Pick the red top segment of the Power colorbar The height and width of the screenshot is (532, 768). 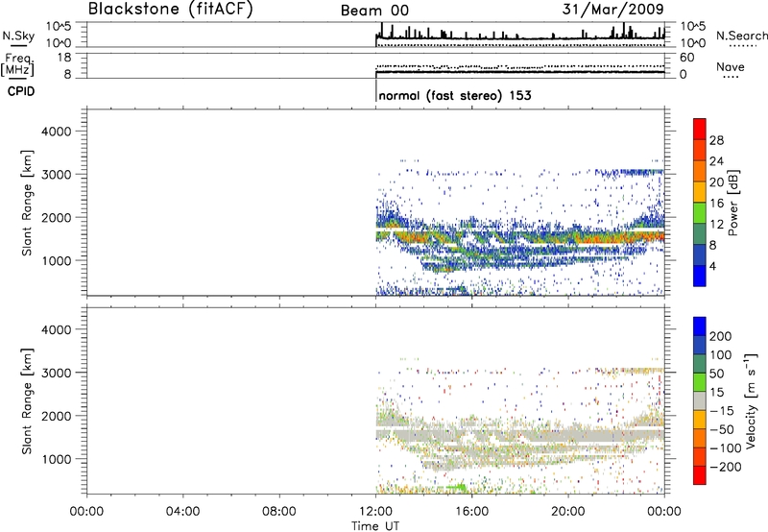[x=700, y=130]
